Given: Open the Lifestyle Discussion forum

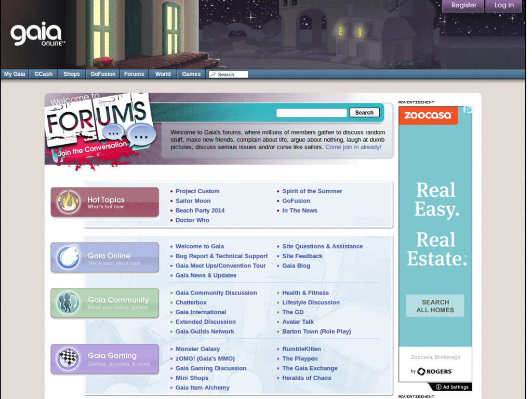Looking at the screenshot, I should (311, 303).
